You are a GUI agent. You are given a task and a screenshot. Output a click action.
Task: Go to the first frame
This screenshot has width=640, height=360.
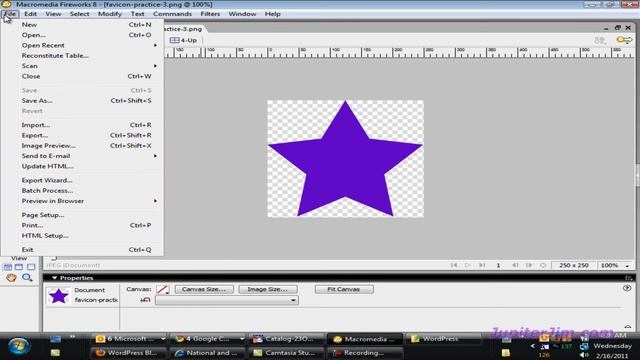pyautogui.click(x=454, y=265)
